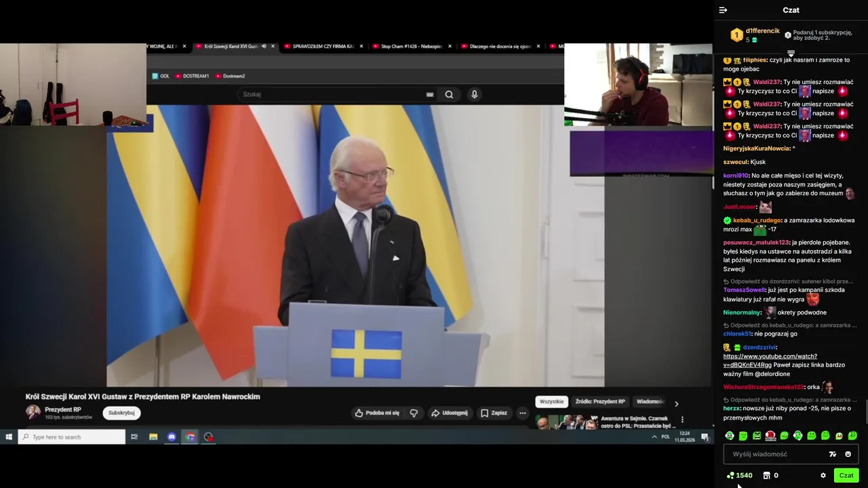
Task: Open the DOSTREAM1 bookmark
Action: 192,76
